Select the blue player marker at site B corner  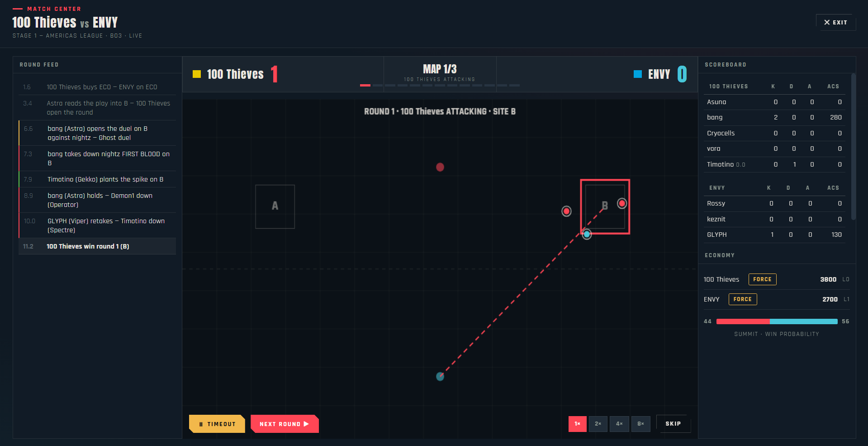(587, 234)
